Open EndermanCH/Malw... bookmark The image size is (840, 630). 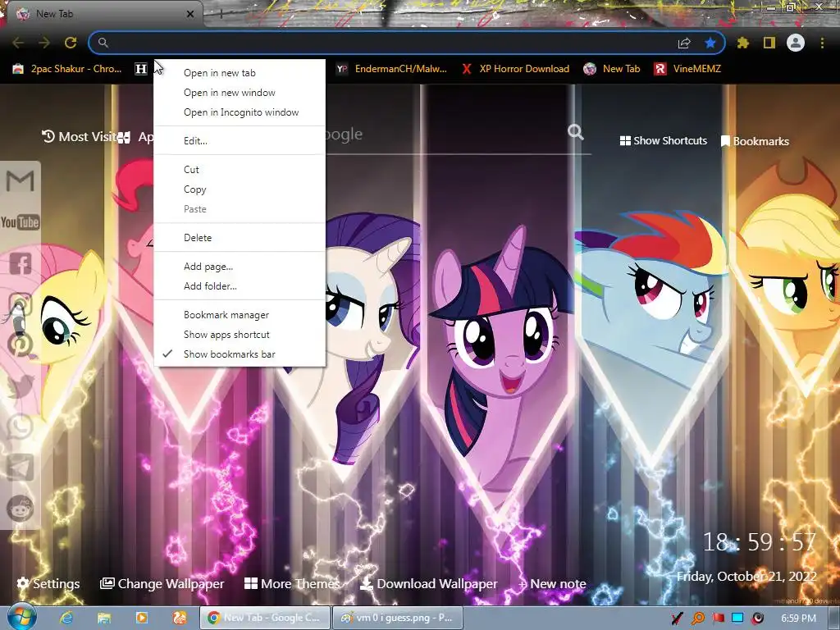[x=393, y=69]
